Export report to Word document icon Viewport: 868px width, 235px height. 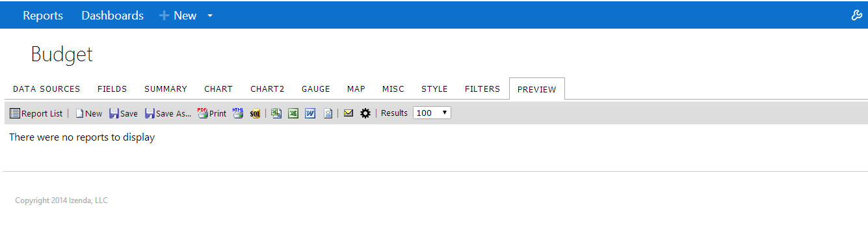pyautogui.click(x=310, y=113)
